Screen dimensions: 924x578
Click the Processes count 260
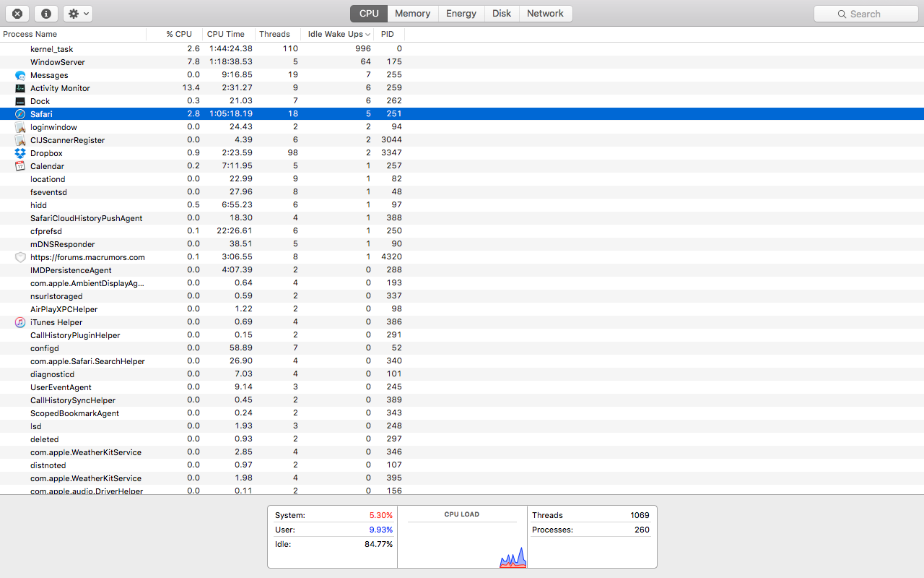coord(642,530)
